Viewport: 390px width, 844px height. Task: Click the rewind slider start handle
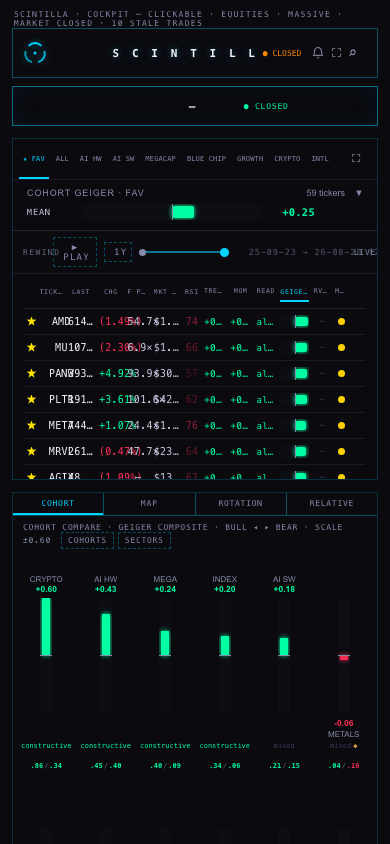143,252
